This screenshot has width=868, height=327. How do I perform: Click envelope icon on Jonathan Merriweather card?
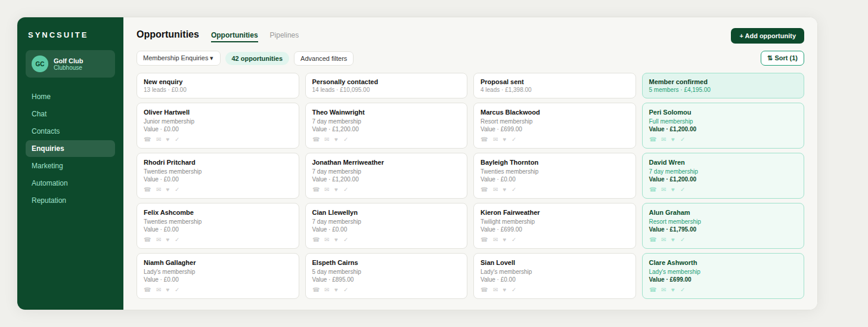327,189
